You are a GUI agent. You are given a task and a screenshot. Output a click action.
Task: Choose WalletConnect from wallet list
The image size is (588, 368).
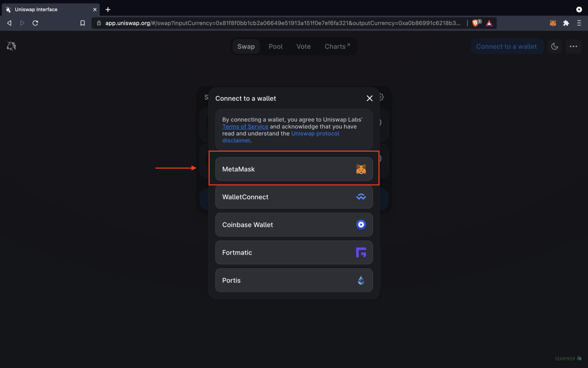[294, 197]
